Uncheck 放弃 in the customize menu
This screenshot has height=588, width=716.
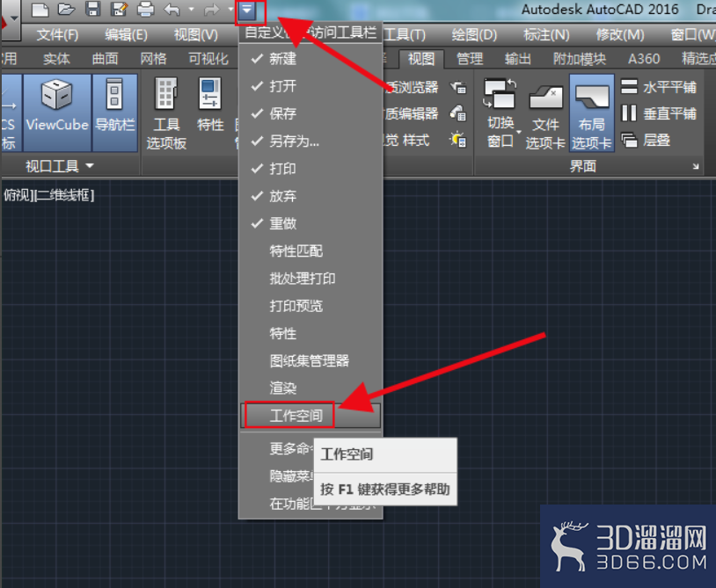tap(311, 196)
